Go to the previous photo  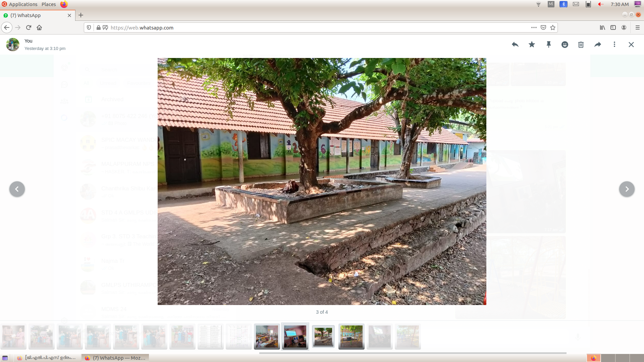pos(17,189)
